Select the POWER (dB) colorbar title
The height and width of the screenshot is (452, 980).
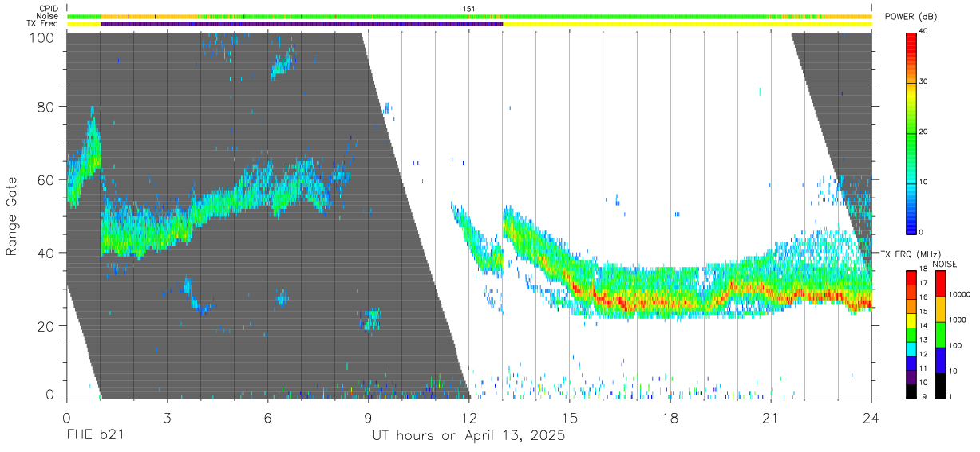pyautogui.click(x=911, y=17)
